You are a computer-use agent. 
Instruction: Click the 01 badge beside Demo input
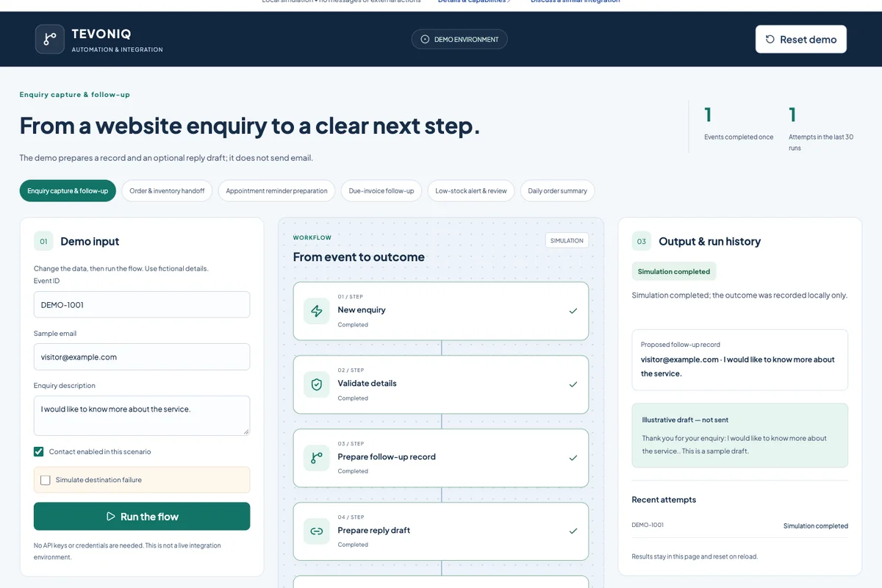(x=43, y=241)
